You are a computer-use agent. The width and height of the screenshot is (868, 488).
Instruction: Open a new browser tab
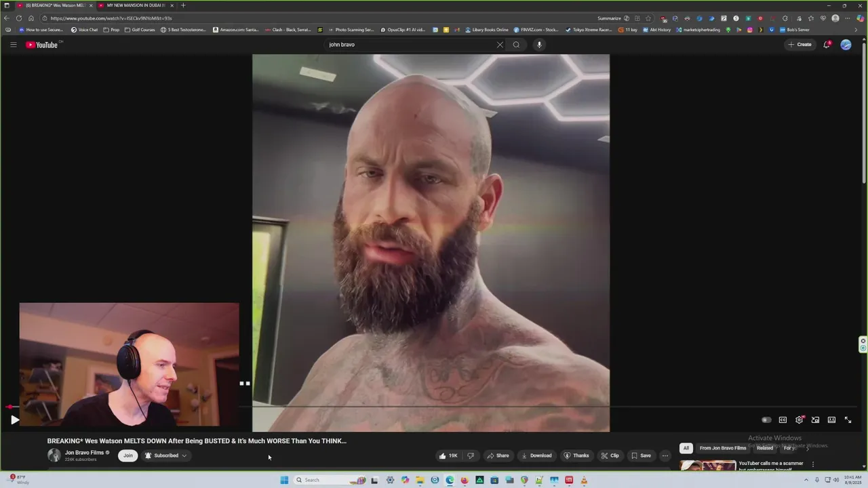183,5
